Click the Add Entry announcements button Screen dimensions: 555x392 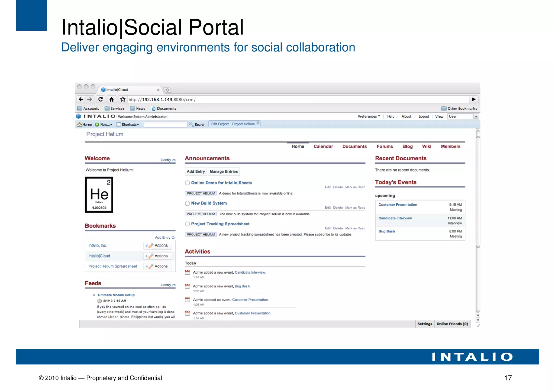coord(196,171)
